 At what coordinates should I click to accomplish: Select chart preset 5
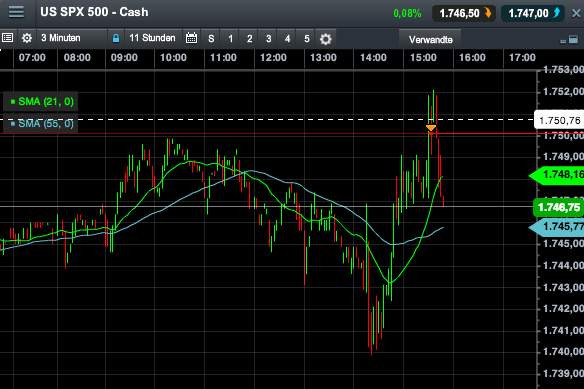coord(306,39)
